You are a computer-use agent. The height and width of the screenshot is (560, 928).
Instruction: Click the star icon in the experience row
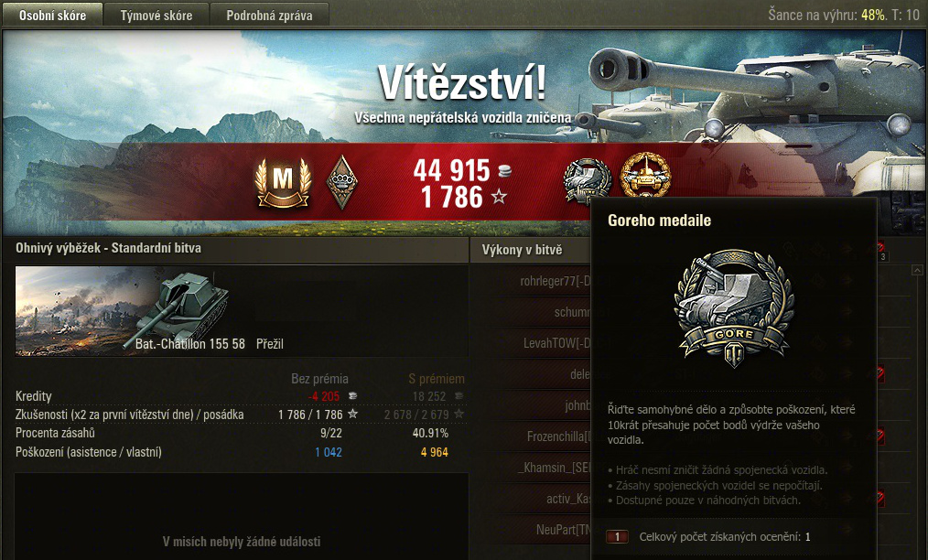click(x=352, y=414)
